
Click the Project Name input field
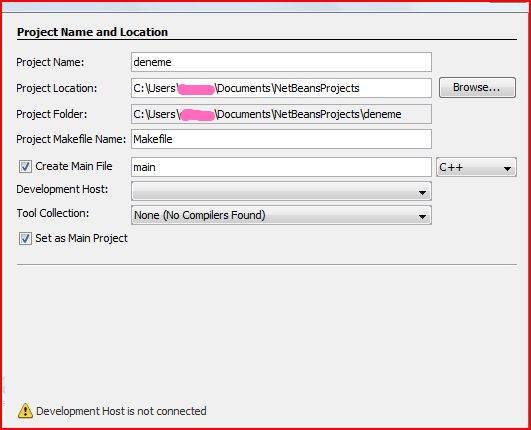click(x=281, y=62)
